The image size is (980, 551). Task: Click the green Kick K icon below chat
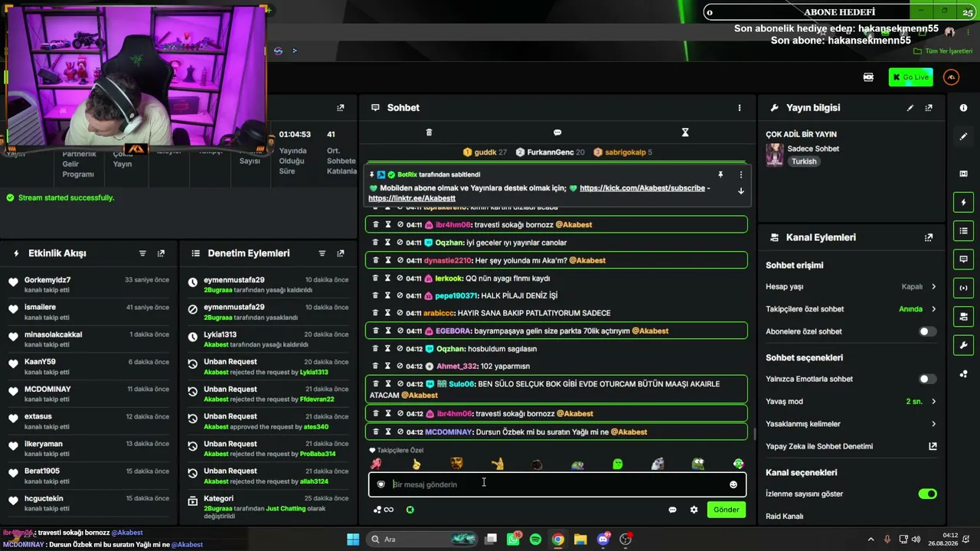pos(410,510)
